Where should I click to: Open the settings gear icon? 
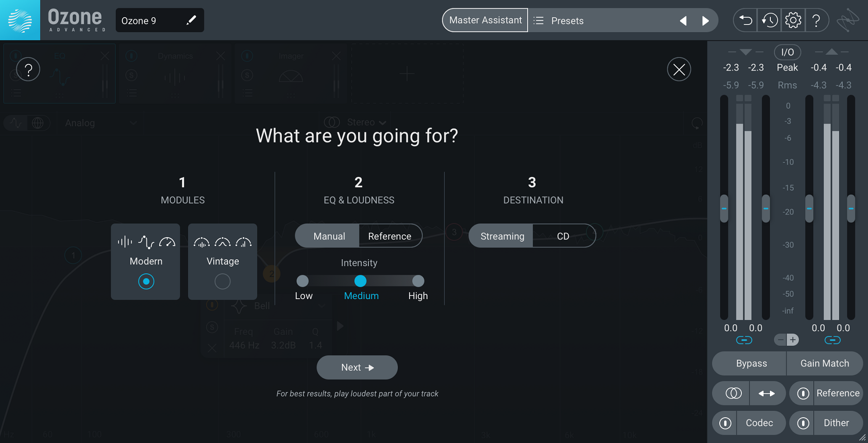793,20
